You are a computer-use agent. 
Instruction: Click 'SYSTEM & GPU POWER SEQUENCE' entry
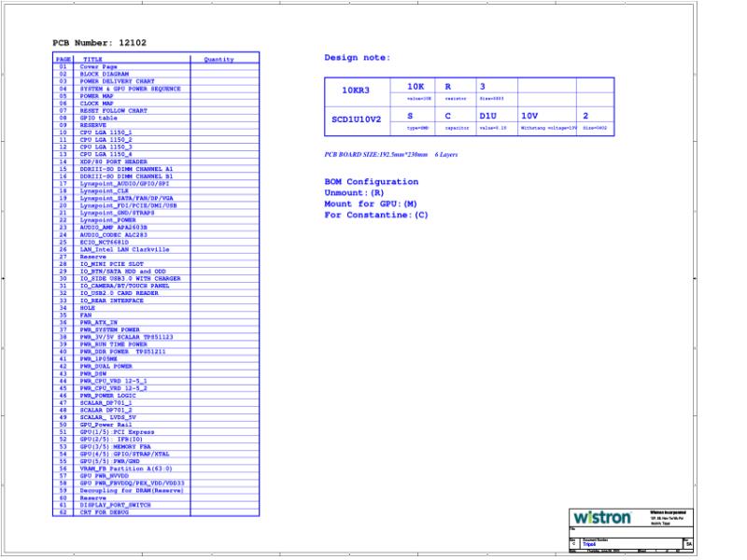(x=130, y=89)
